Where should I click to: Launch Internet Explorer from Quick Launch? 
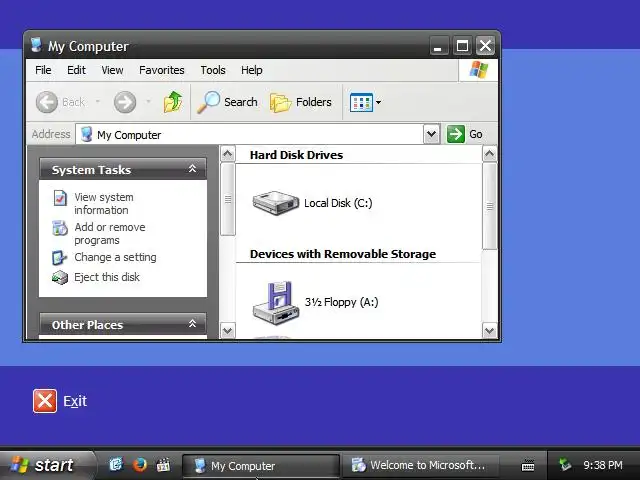coord(116,464)
